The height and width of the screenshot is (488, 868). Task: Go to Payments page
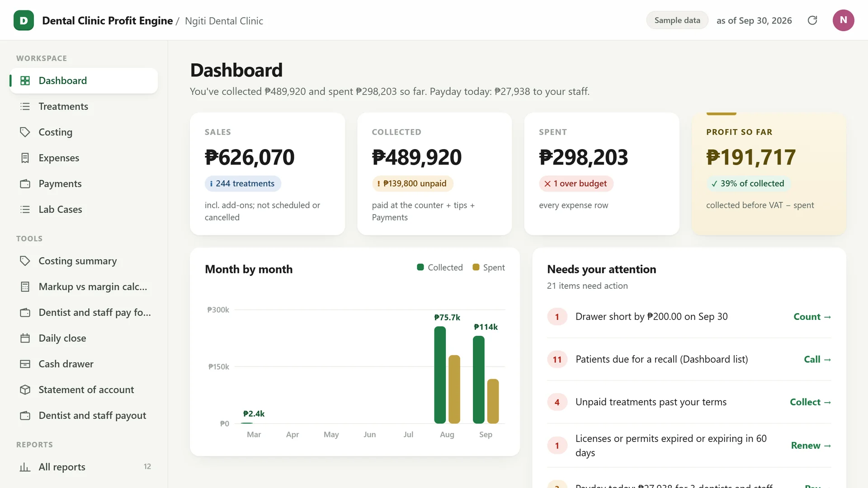tap(84, 183)
